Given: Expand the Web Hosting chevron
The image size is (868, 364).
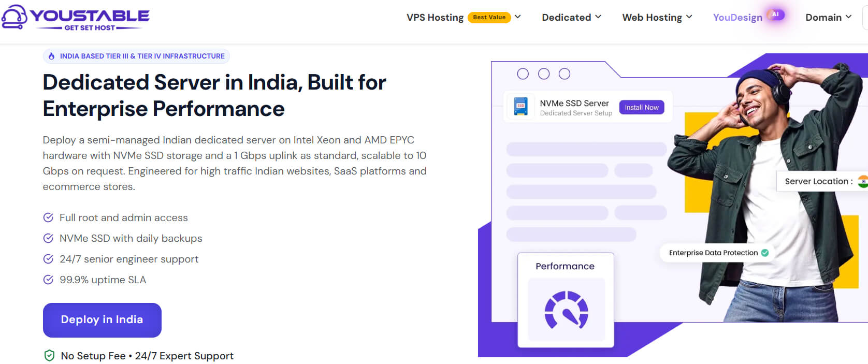Looking at the screenshot, I should pos(689,17).
